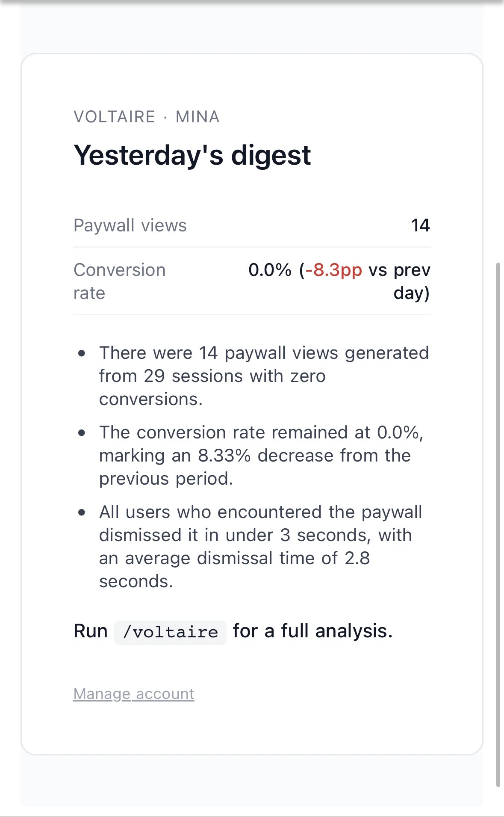Click the vertical scrollbar thumb
The image size is (504, 817).
click(498, 524)
